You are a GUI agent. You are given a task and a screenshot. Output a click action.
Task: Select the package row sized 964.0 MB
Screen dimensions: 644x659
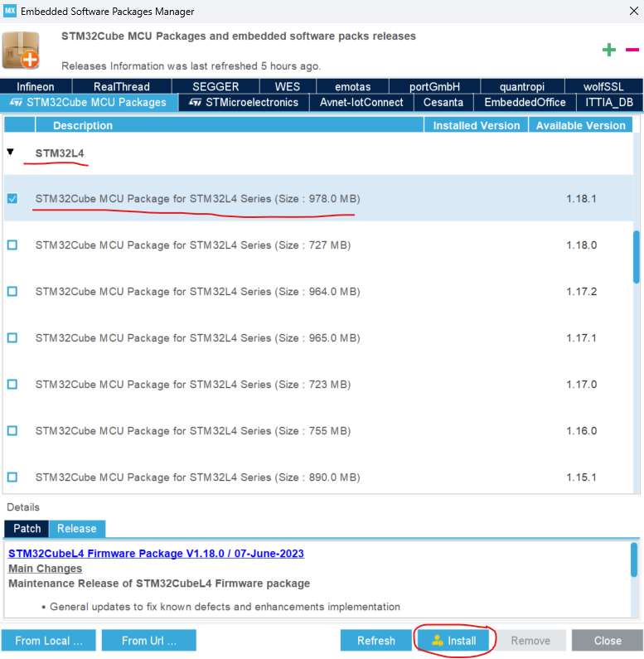click(318, 291)
